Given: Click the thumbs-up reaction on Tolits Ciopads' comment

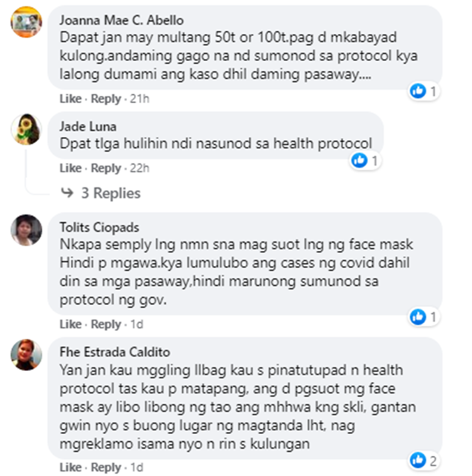Looking at the screenshot, I should pos(418,317).
